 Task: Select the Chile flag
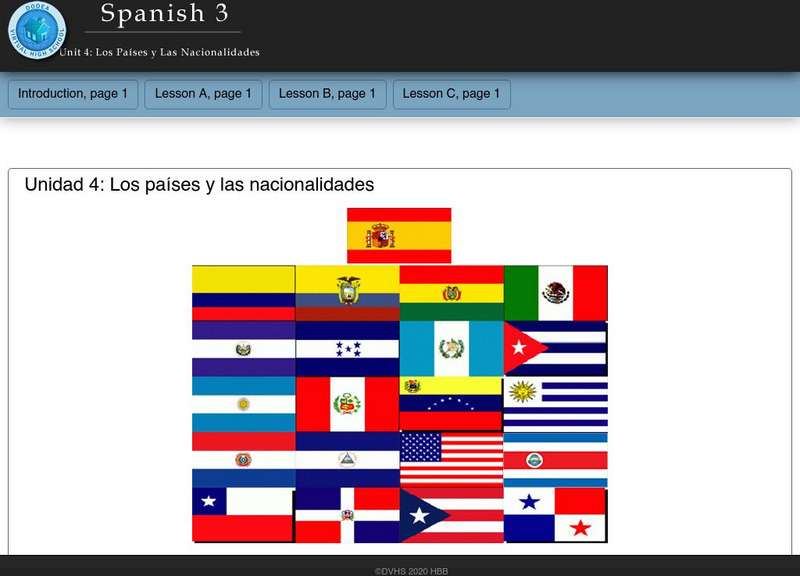pos(244,515)
